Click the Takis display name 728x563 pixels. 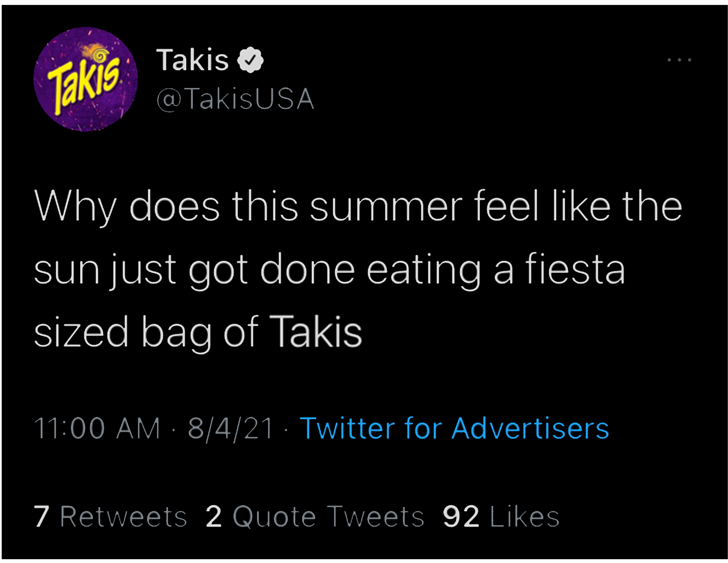click(x=192, y=60)
